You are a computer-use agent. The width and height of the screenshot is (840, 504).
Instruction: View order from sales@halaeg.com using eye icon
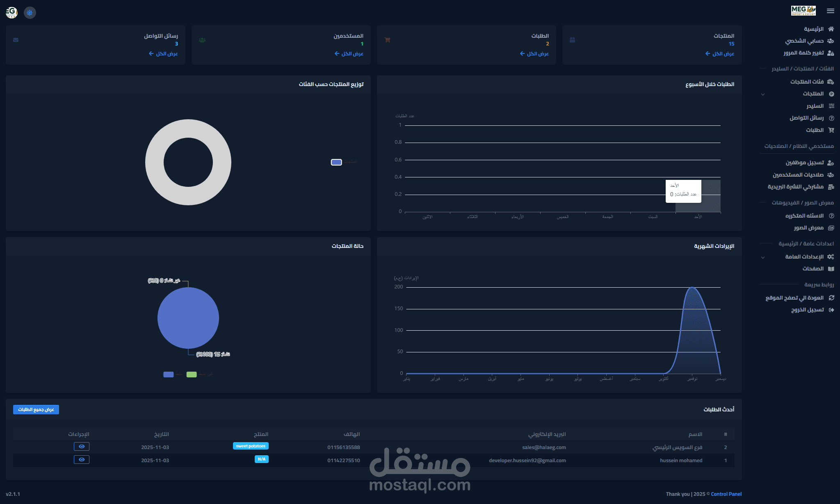coord(82,447)
